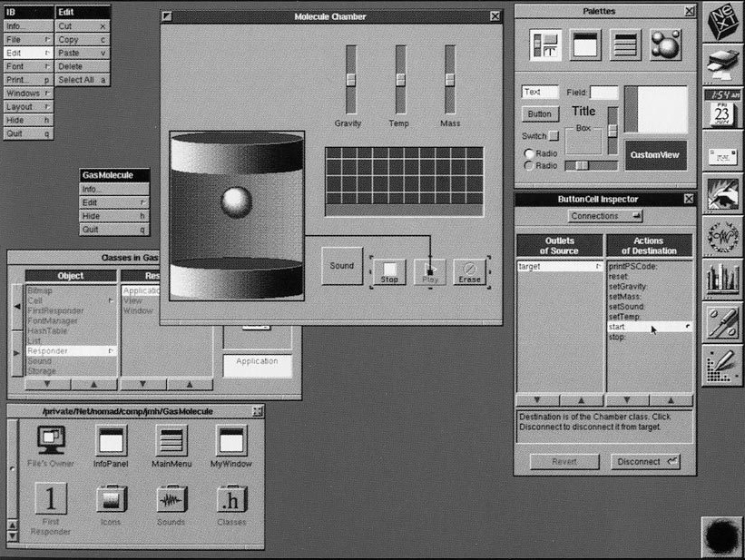Click the down arrow under Outlets of Source
The width and height of the screenshot is (745, 560).
pos(537,399)
